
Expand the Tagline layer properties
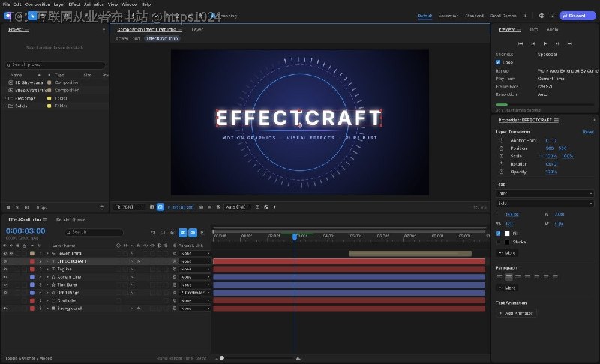click(48, 270)
